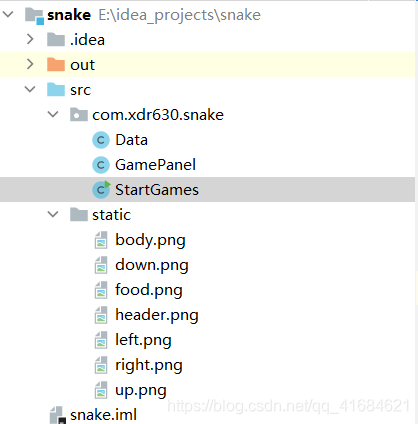Expand the out folder arrow
Image resolution: width=418 pixels, height=424 pixels.
[30, 64]
